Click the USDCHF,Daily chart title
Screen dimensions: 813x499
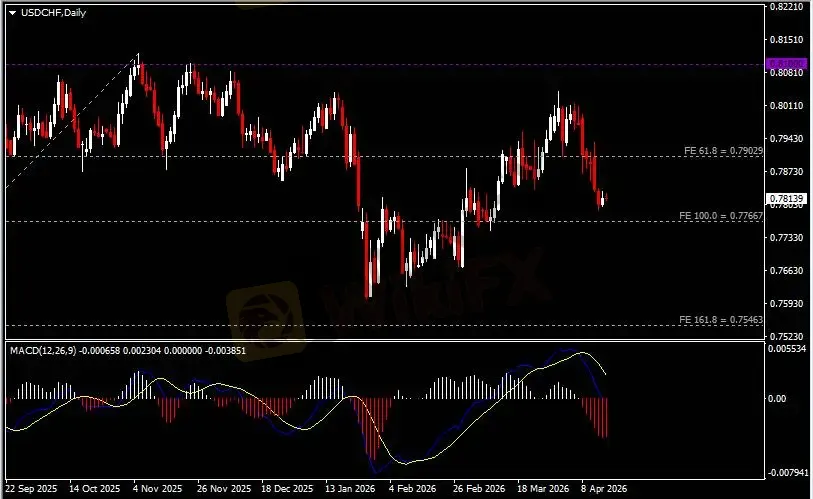point(53,12)
